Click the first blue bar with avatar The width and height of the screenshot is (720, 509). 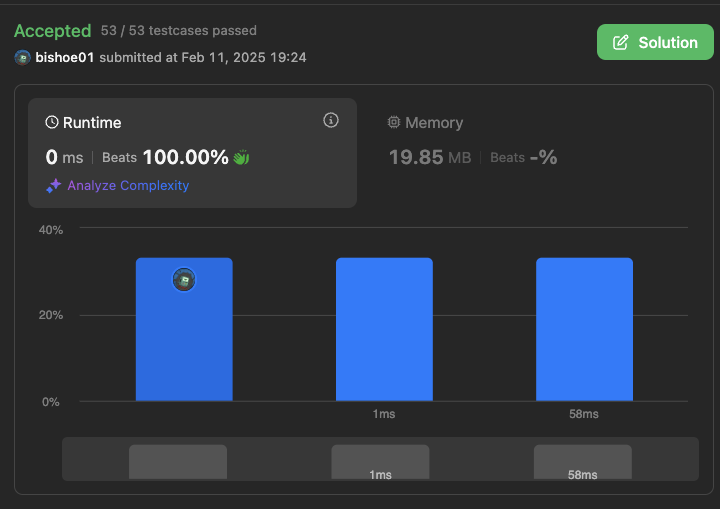pyautogui.click(x=184, y=329)
